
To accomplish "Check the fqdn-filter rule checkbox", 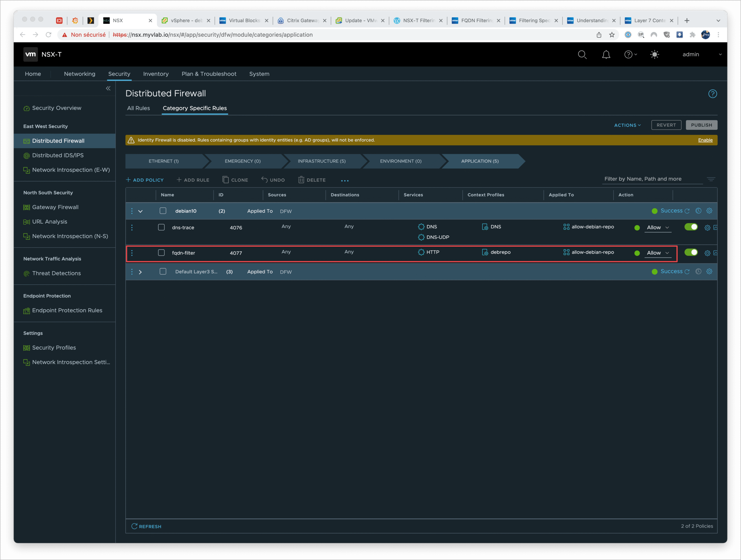I will (162, 253).
